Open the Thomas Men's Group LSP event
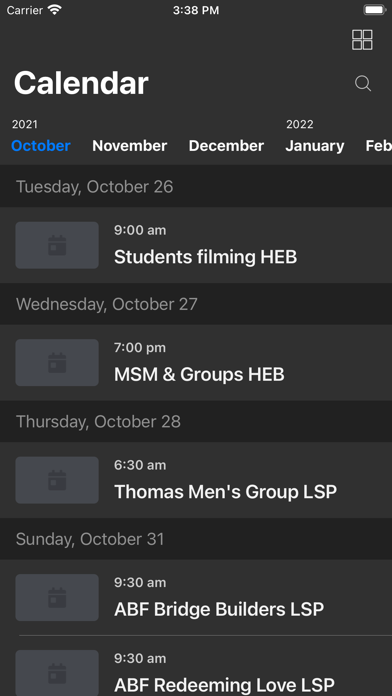Image resolution: width=392 pixels, height=696 pixels. pos(196,480)
